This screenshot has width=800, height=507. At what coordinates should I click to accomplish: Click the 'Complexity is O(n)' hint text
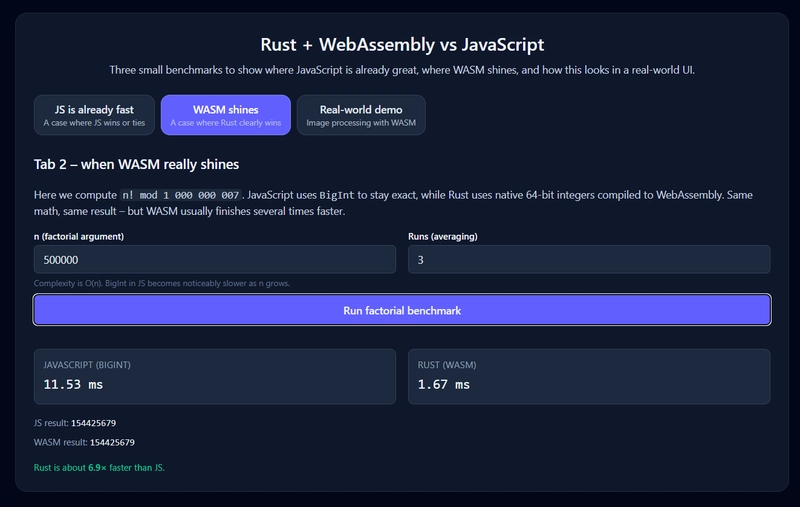coord(162,283)
